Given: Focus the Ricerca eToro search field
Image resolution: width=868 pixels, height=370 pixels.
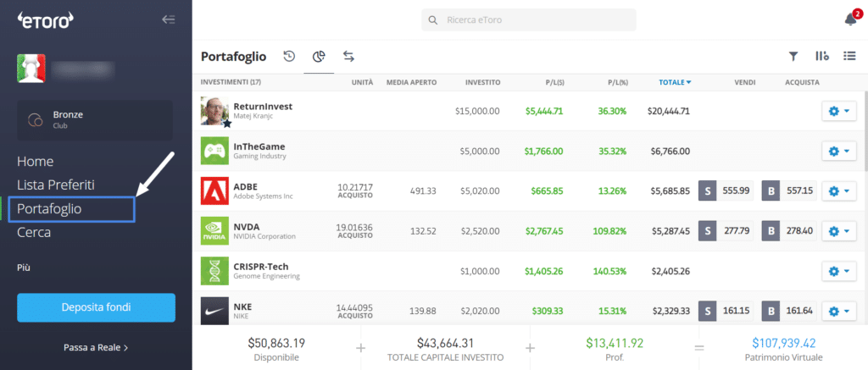Looking at the screenshot, I should 529,20.
